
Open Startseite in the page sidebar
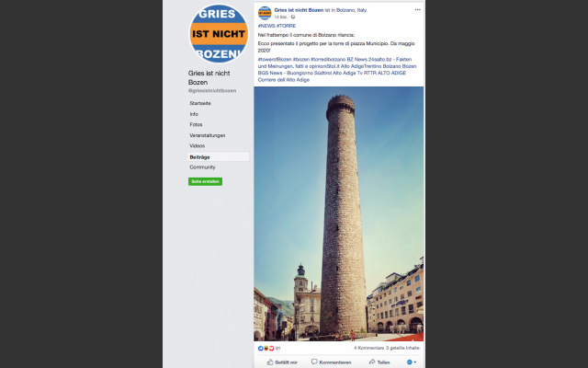(200, 103)
